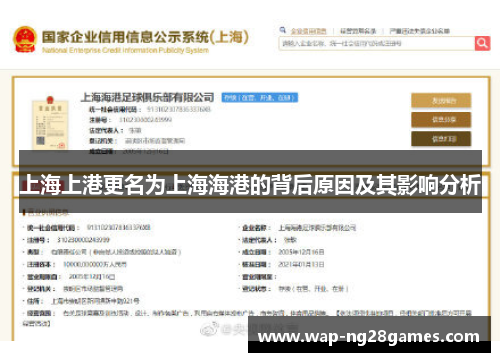Click the blue 存续 status tag
The image size is (500, 362).
tap(260, 98)
